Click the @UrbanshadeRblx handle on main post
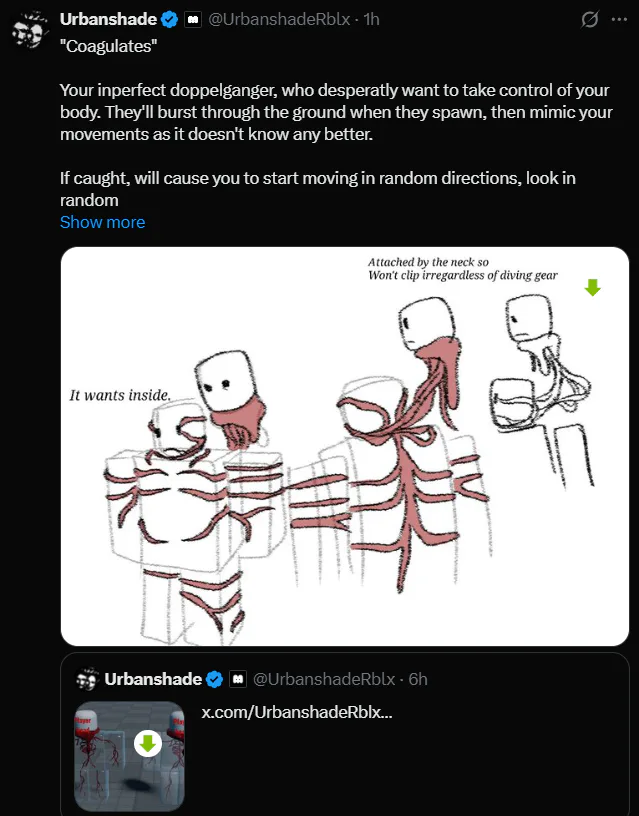Viewport: 639px width, 816px height. click(x=280, y=20)
